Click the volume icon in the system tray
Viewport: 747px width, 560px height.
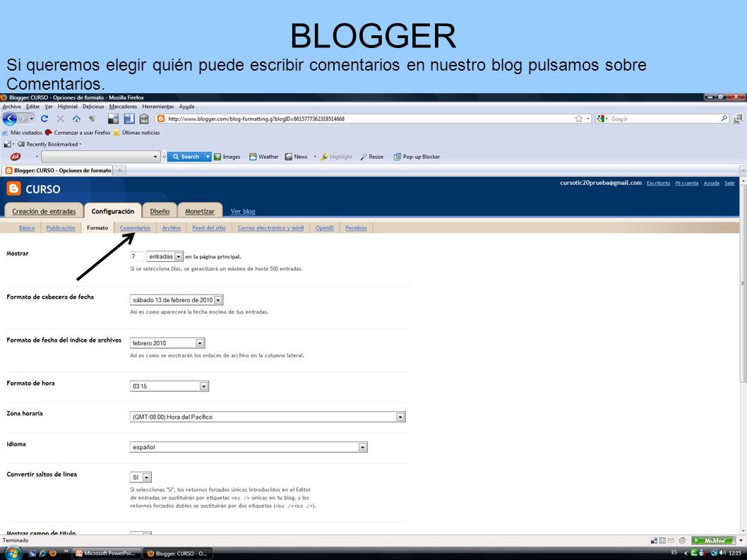coord(722,553)
